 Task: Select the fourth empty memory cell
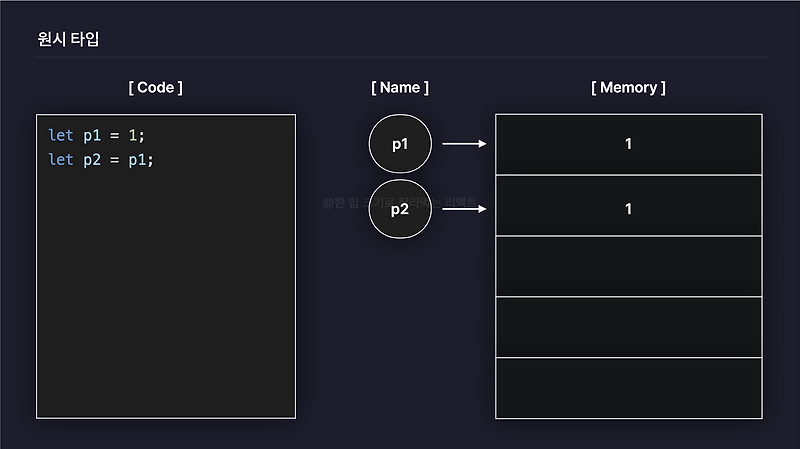coord(628,327)
